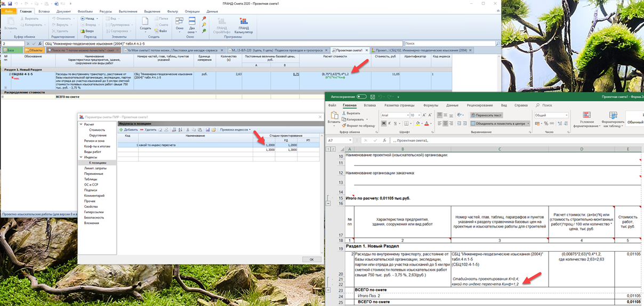Toggle the Автосохранение switch in Excel
The height and width of the screenshot is (306, 644).
pyautogui.click(x=361, y=97)
